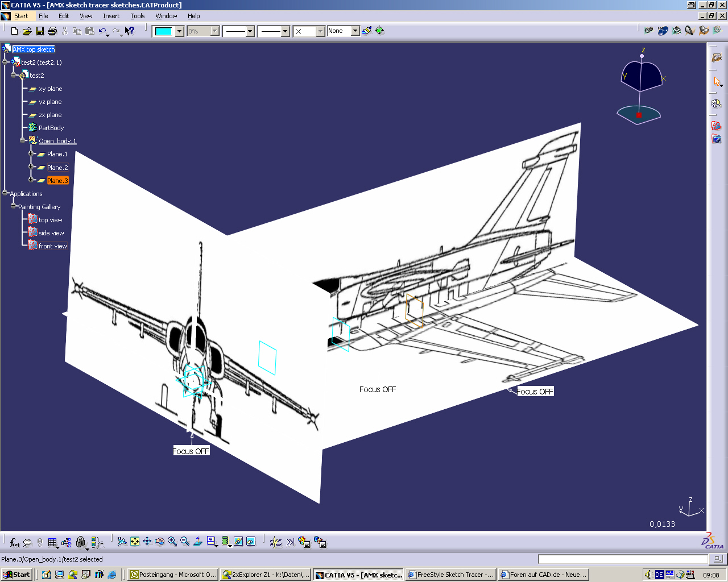Select Plane.3 in the tree
Image resolution: width=728 pixels, height=582 pixels.
coord(57,181)
